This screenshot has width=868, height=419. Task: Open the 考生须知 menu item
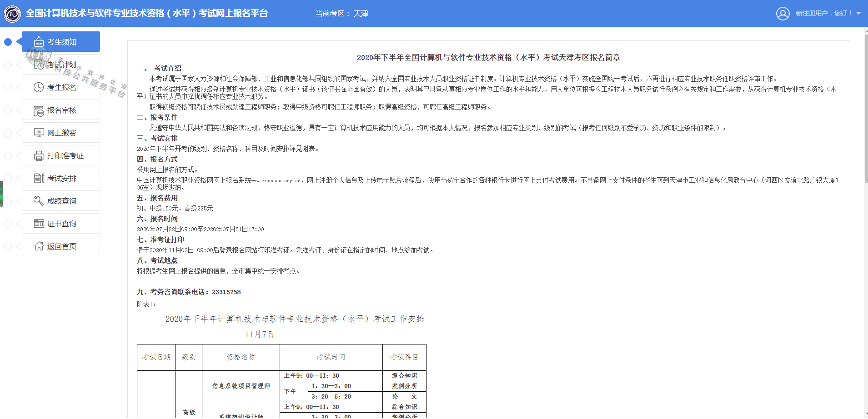click(x=61, y=42)
